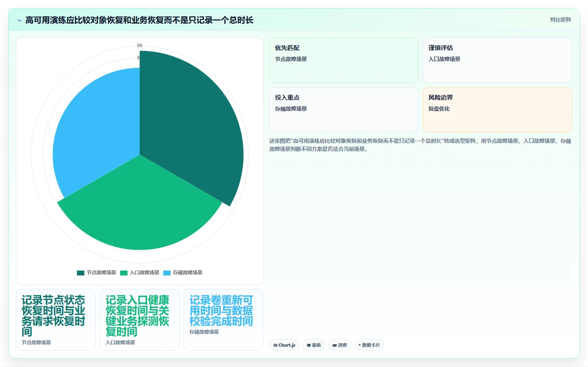Toggle the 节点故障场景 legend swatch
The image size is (588, 367).
[x=81, y=273]
